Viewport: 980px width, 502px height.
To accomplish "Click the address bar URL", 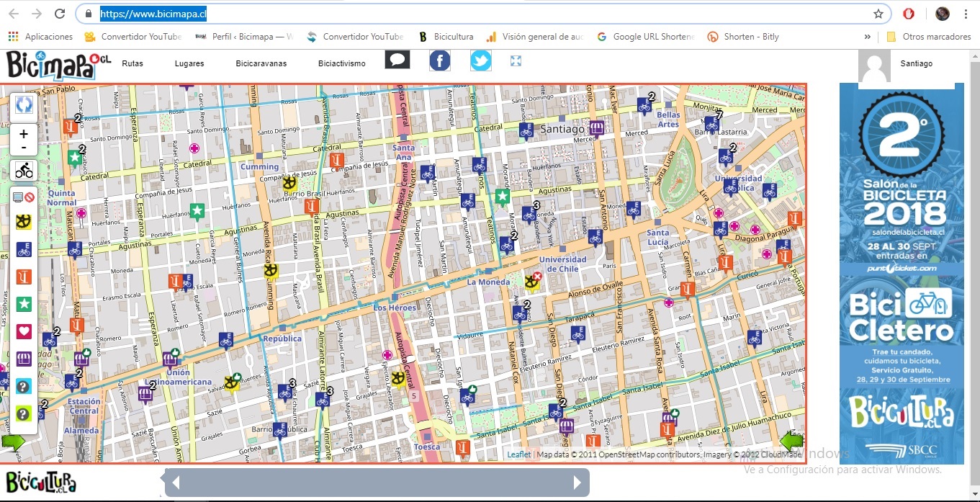I will click(x=153, y=14).
